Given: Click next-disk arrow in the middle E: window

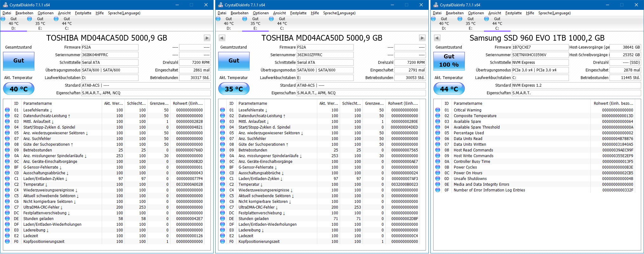Looking at the screenshot, I should 422,38.
